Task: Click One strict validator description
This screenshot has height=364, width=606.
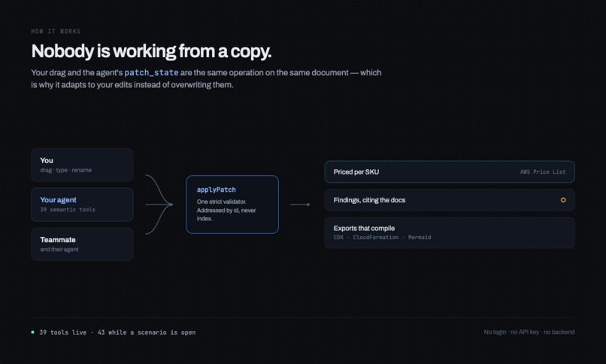Action: tap(226, 211)
